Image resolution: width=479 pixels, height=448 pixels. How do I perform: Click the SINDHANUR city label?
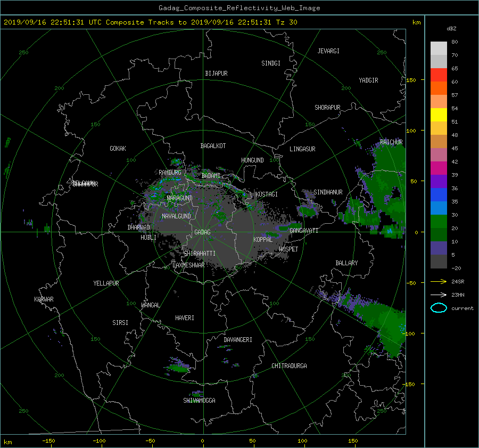328,192
